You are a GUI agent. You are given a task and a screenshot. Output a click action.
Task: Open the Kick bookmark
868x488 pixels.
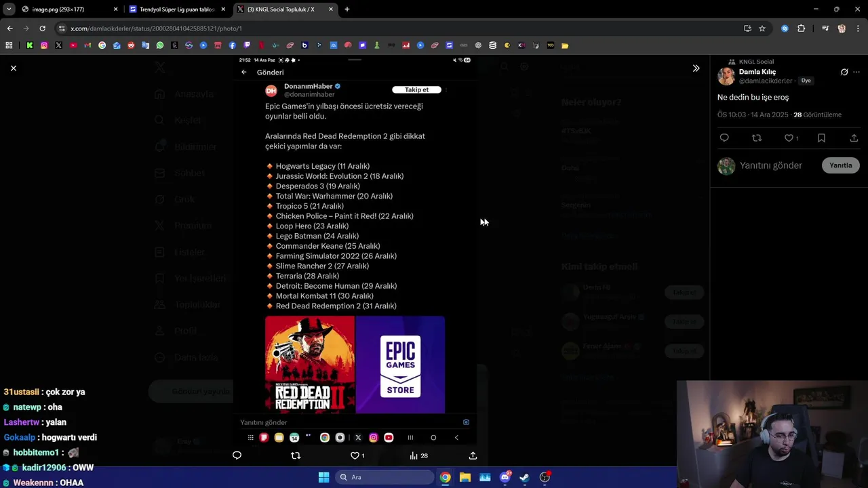[30, 45]
